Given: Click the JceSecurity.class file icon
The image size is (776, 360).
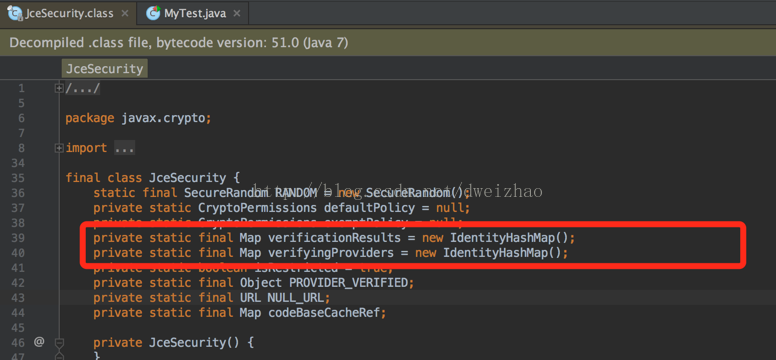Looking at the screenshot, I should click(15, 13).
